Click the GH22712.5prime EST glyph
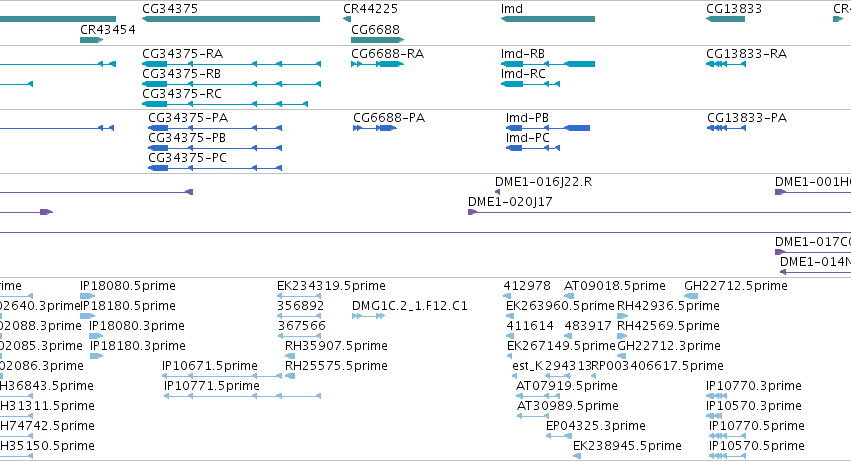The image size is (851, 461). pyautogui.click(x=691, y=296)
